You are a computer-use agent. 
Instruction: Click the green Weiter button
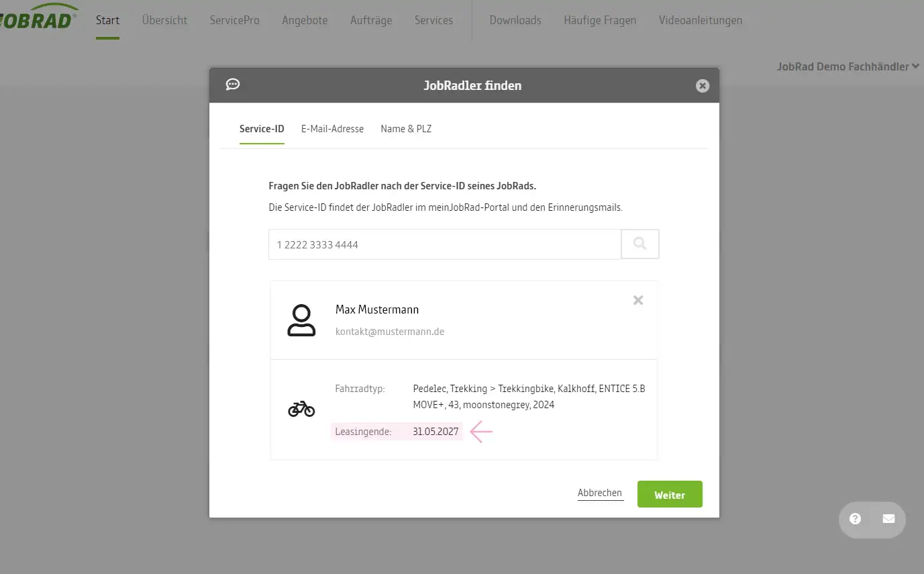pyautogui.click(x=669, y=493)
